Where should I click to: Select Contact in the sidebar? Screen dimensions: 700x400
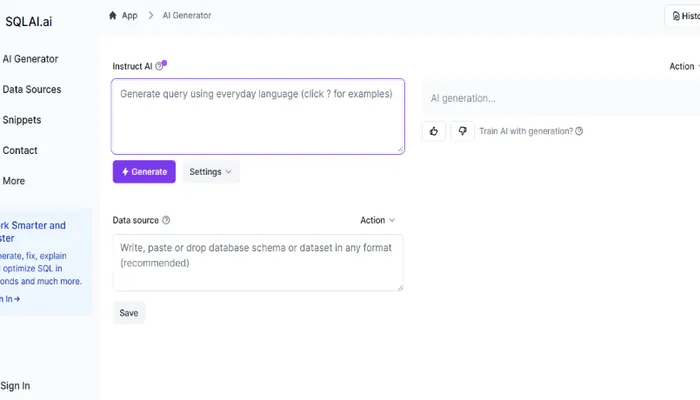click(20, 150)
